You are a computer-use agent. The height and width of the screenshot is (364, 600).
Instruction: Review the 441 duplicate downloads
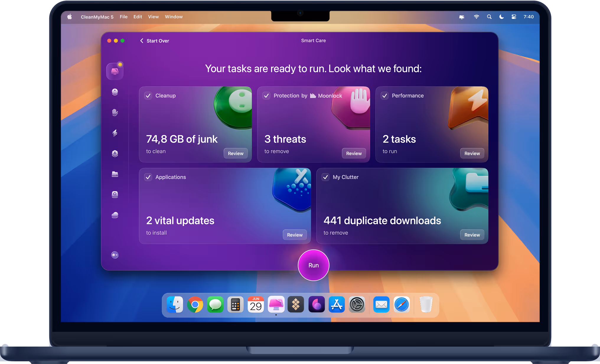pos(472,235)
